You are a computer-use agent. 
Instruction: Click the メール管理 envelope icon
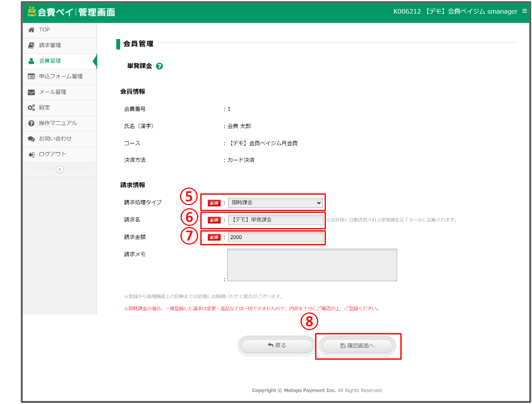pos(31,92)
